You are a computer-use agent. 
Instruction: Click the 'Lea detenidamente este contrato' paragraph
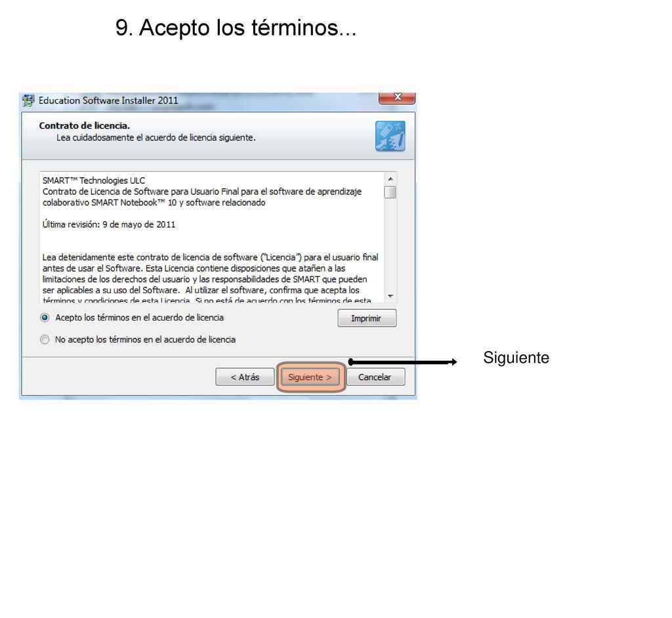[x=211, y=279]
